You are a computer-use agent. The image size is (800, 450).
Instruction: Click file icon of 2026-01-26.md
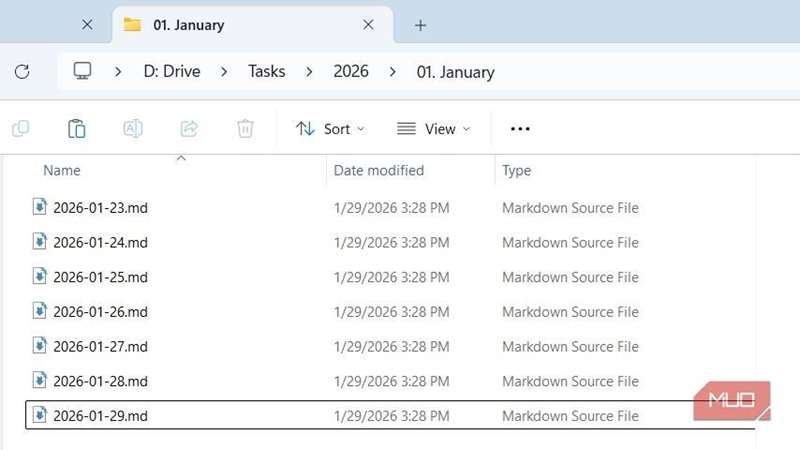coord(39,311)
